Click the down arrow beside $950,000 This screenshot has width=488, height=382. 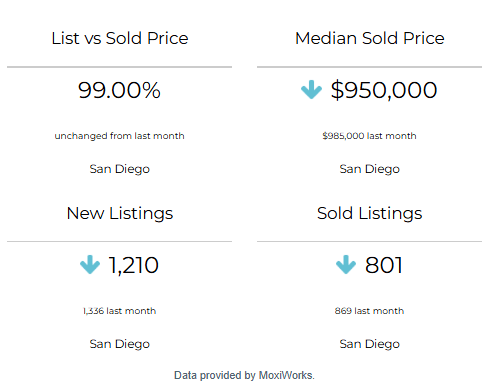coord(311,90)
